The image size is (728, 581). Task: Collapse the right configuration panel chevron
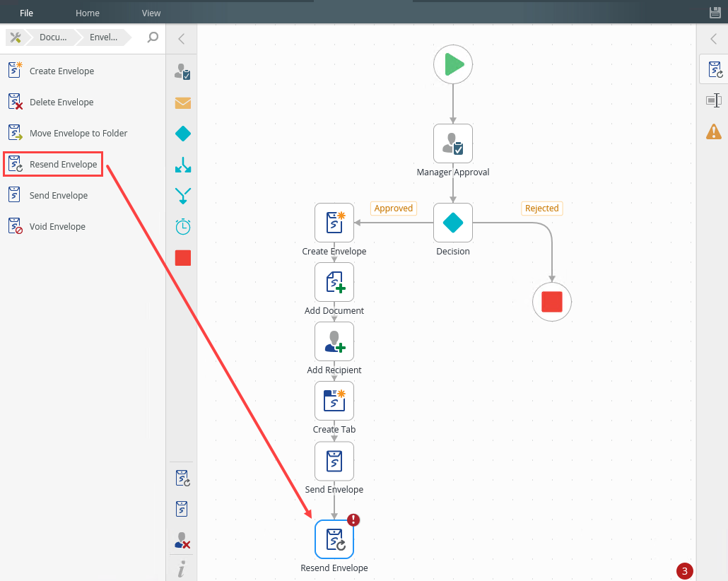[x=714, y=39]
